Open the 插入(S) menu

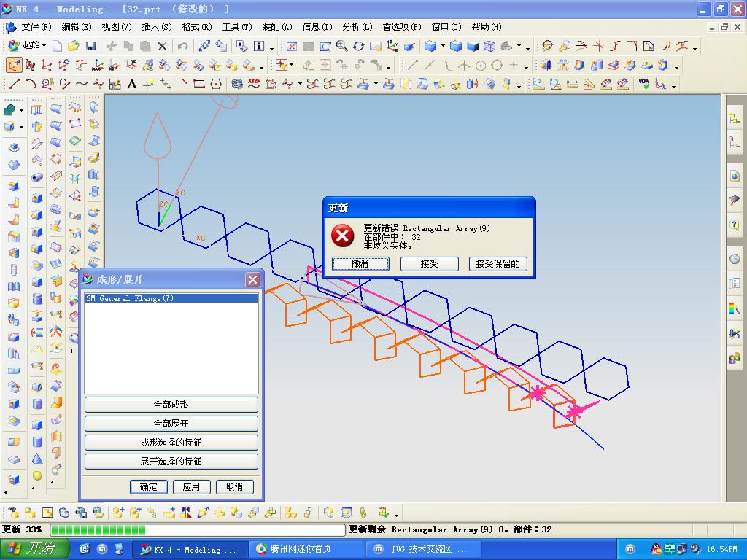coord(156,27)
